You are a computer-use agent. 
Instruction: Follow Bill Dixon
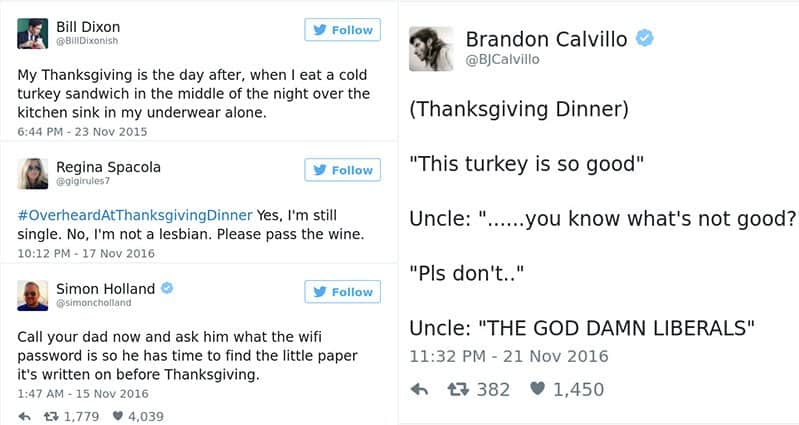click(x=342, y=30)
